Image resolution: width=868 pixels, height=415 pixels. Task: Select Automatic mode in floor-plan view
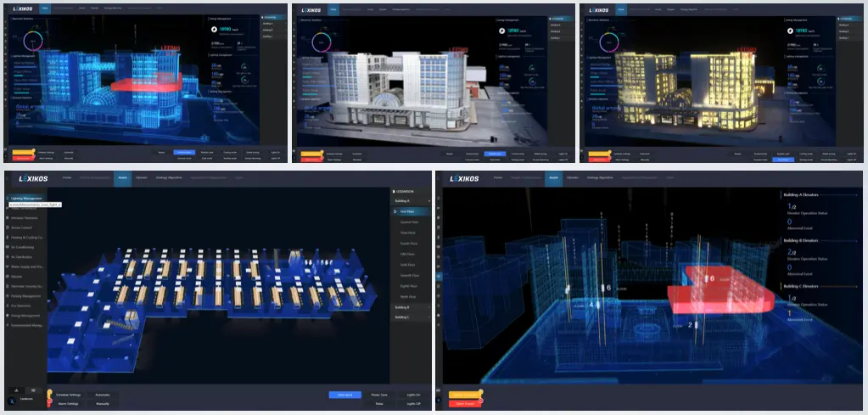(x=103, y=395)
